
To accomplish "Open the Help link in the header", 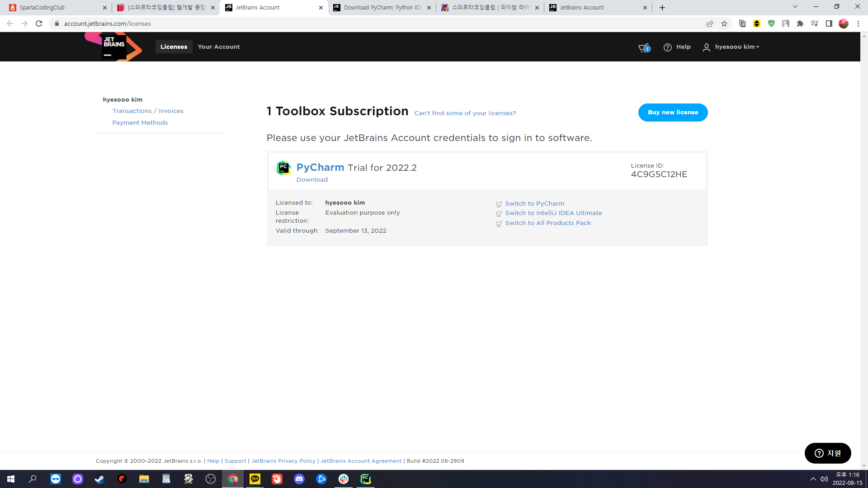I will [x=677, y=47].
